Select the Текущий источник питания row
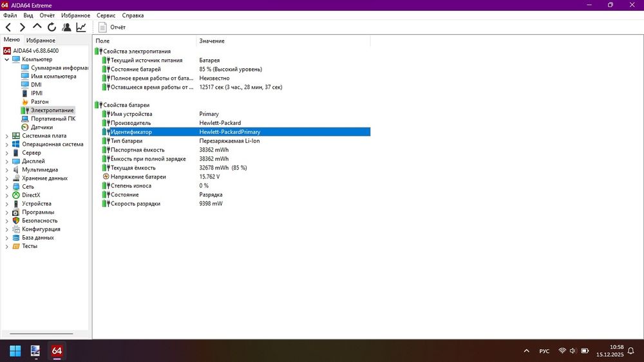The image size is (644, 362). click(236, 61)
